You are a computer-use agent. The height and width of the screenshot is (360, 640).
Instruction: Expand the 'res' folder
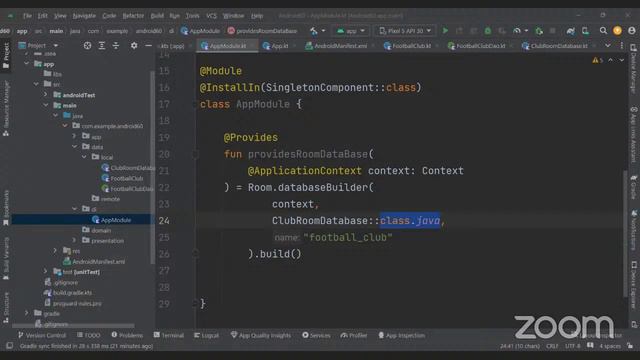point(55,251)
